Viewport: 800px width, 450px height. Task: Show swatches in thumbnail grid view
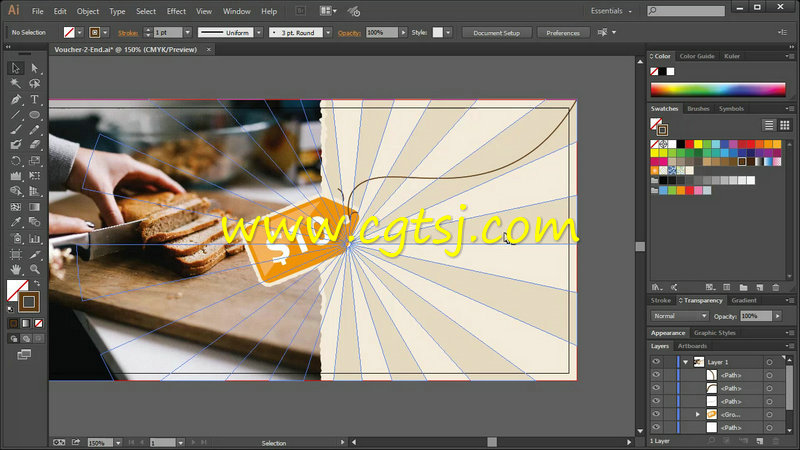pyautogui.click(x=785, y=125)
